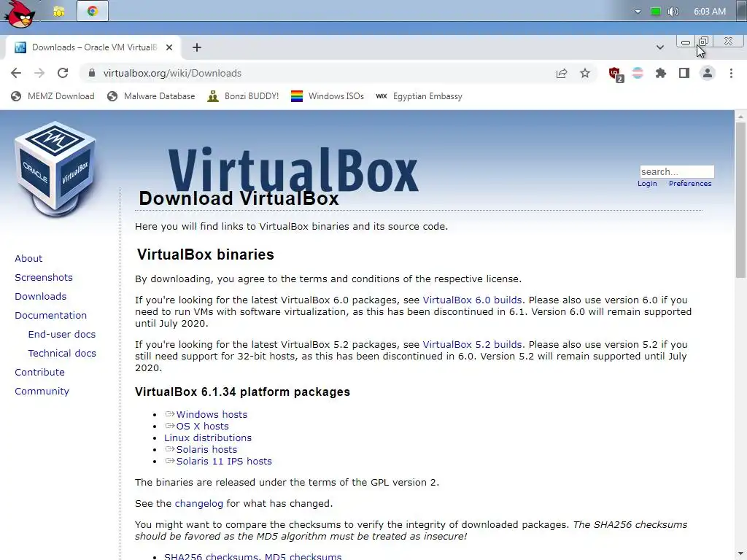Viewport: 747px width, 560px height.
Task: Click the VirtualBox 6.1.34 platform packages heading
Action: click(242, 392)
